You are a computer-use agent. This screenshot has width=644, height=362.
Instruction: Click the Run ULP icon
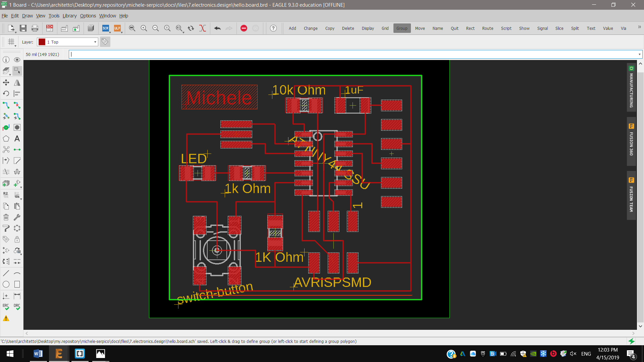click(x=117, y=28)
